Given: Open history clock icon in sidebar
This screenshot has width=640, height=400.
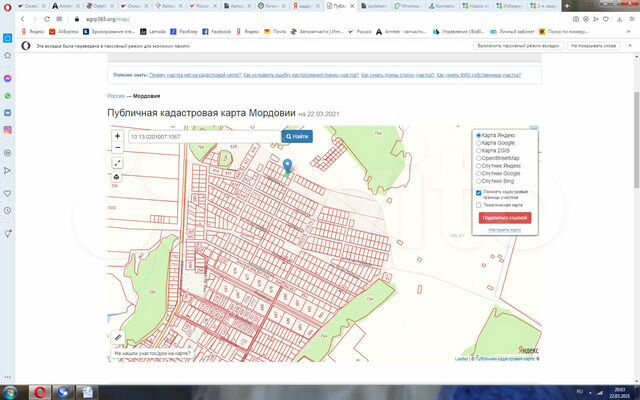Looking at the screenshot, I should coord(7,211).
